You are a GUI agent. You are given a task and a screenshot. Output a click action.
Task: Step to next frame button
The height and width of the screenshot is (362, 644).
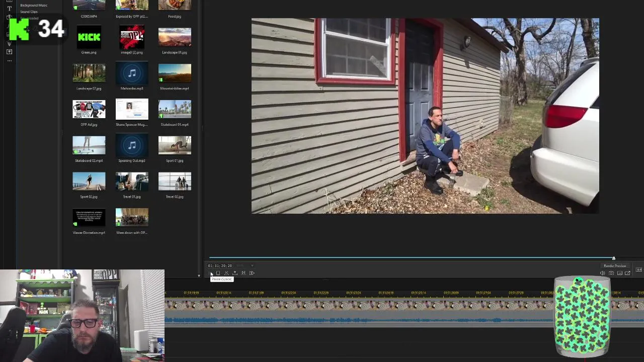tap(244, 273)
